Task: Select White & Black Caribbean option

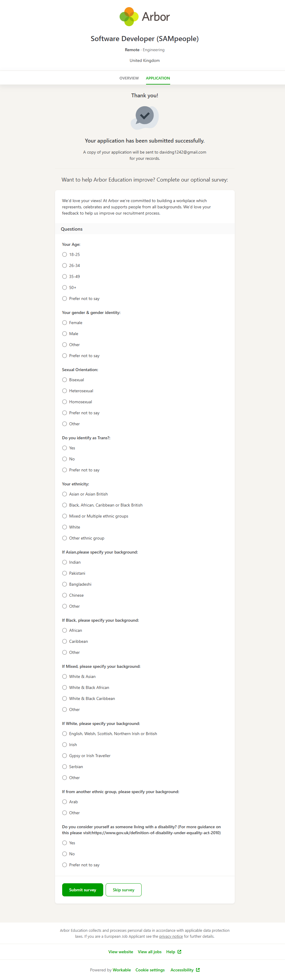Action: [x=65, y=698]
